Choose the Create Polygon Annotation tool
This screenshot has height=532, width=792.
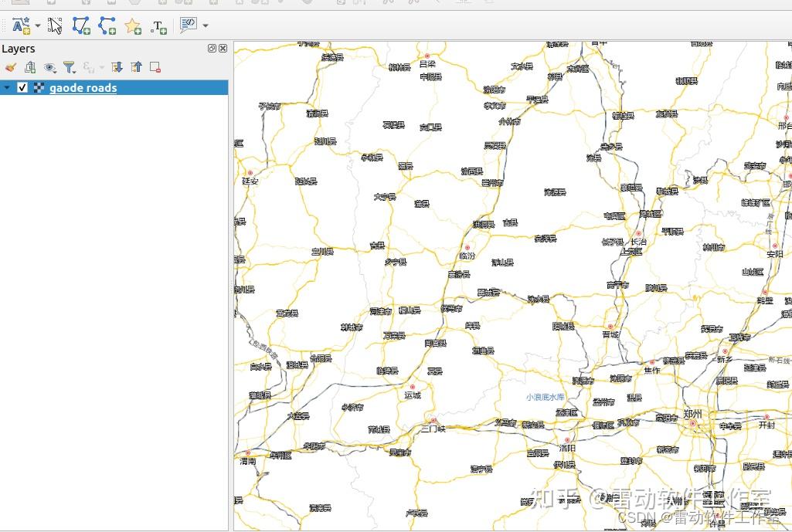81,25
